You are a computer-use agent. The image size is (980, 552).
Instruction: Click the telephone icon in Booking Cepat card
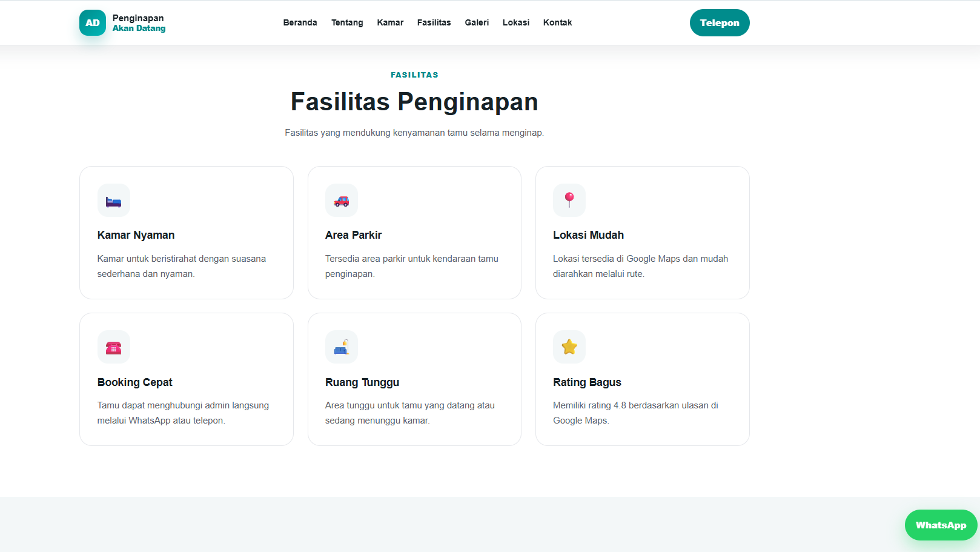(114, 347)
